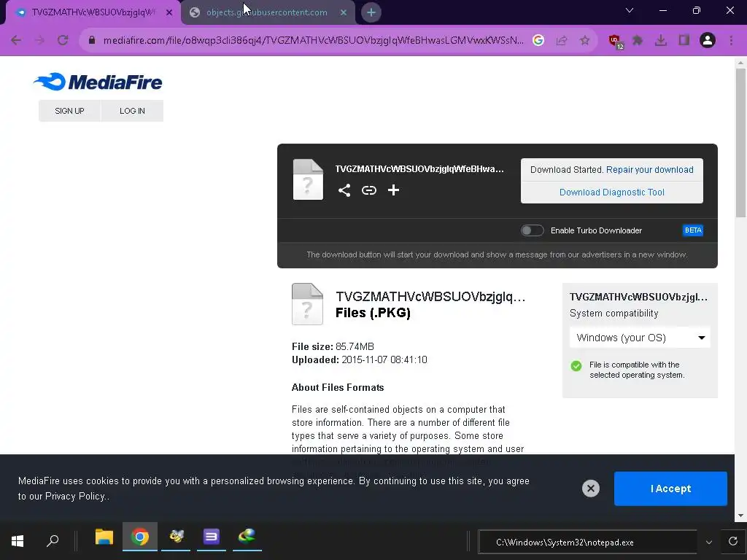Open the bee app in taskbar

pyautogui.click(x=177, y=537)
